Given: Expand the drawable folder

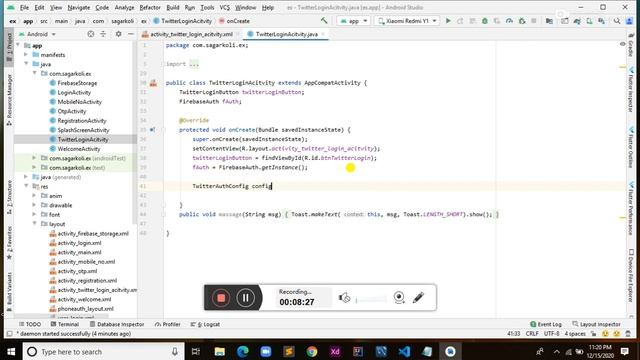Looking at the screenshot, I should tap(34, 205).
